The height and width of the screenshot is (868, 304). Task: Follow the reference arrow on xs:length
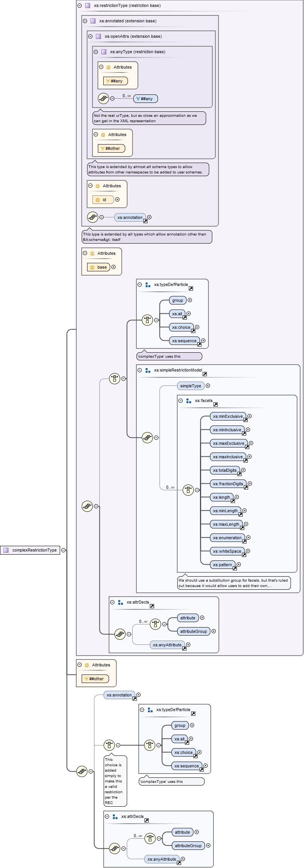pos(233,501)
